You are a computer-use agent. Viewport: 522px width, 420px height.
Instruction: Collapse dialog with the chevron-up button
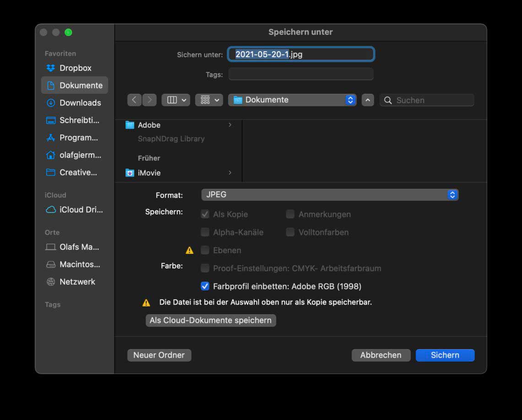(368, 100)
